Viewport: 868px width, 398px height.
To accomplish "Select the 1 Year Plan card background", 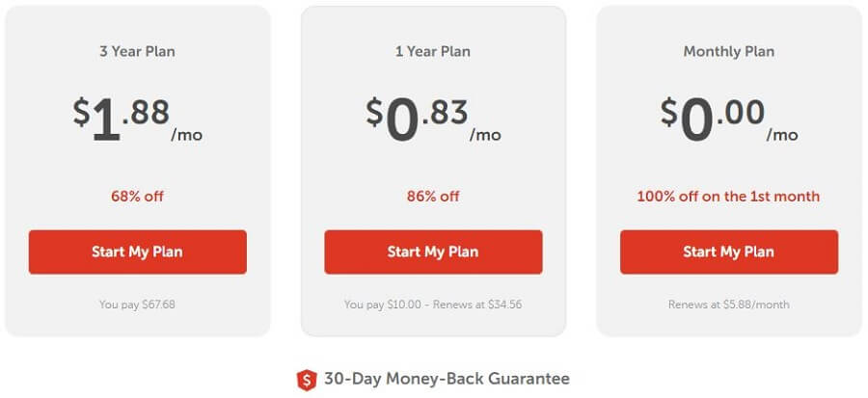I will point(433,171).
